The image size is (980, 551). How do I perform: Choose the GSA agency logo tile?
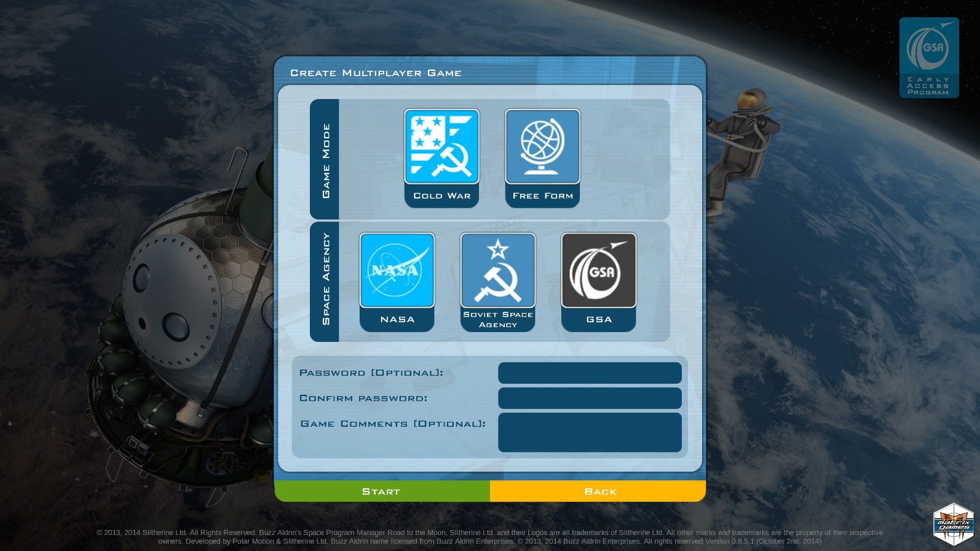click(599, 270)
